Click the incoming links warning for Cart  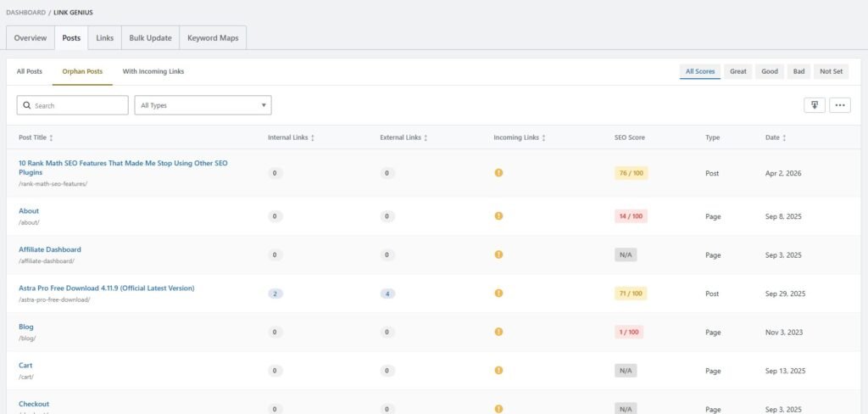tap(498, 370)
